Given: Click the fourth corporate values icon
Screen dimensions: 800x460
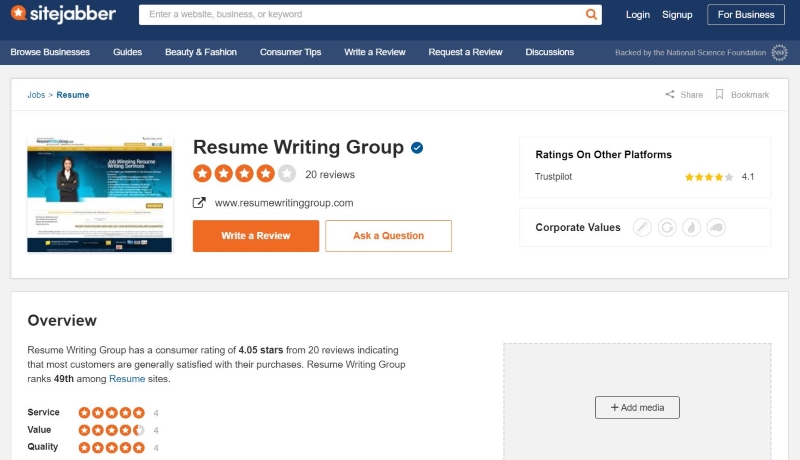Looking at the screenshot, I should pos(716,227).
